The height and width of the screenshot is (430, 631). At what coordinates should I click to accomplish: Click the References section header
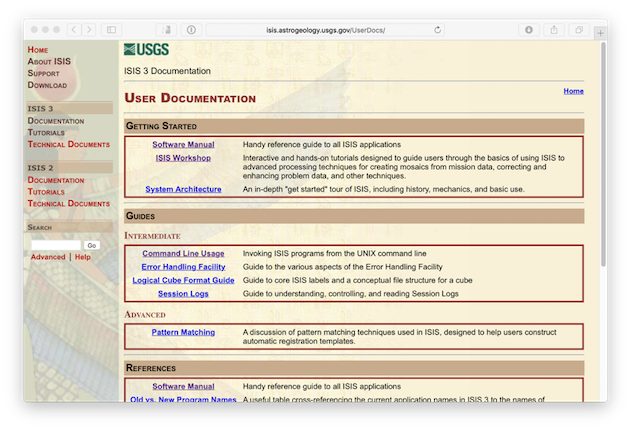(x=354, y=368)
